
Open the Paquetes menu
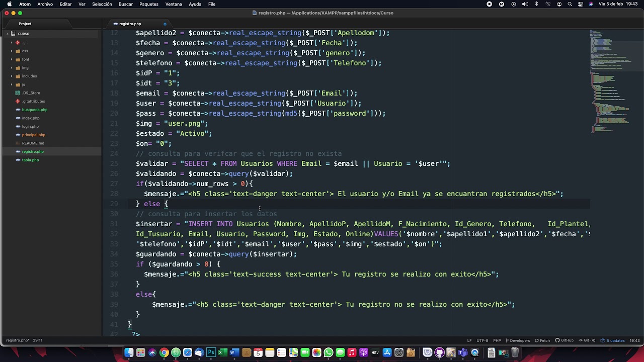[x=148, y=4]
